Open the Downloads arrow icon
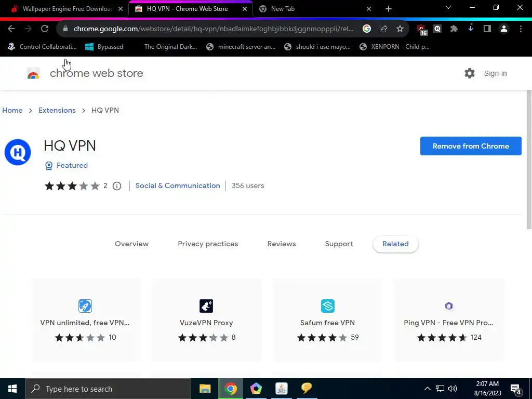Viewport: 532px width, 399px height. 471,29
